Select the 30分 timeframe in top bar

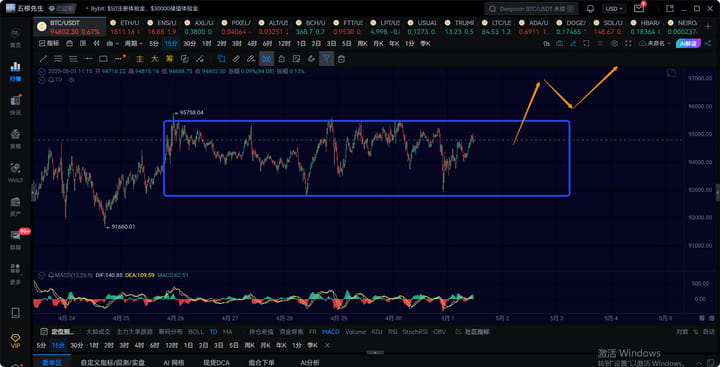pos(189,44)
